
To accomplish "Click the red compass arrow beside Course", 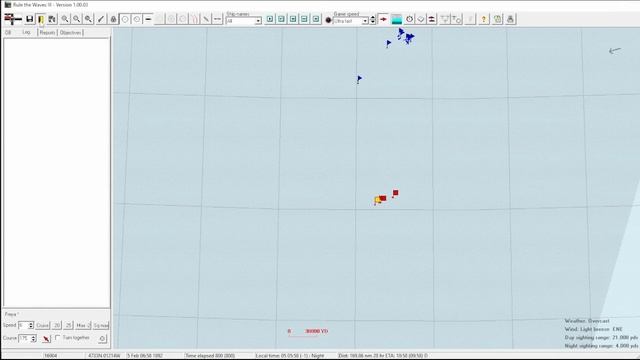I will [46, 338].
